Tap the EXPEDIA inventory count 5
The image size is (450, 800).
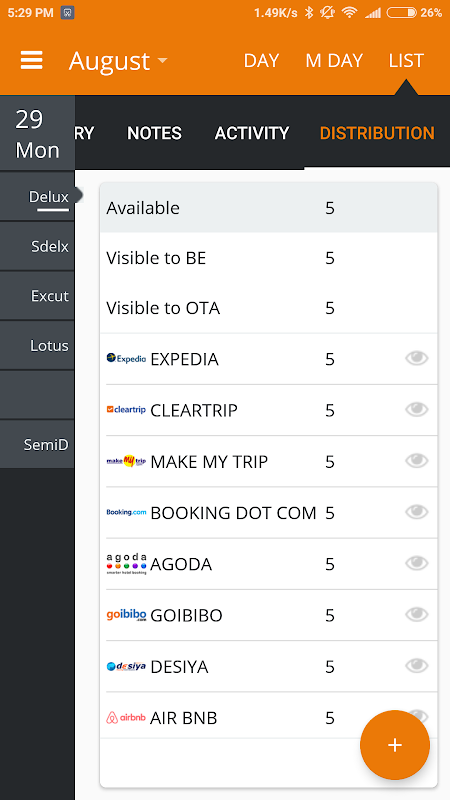pyautogui.click(x=330, y=359)
